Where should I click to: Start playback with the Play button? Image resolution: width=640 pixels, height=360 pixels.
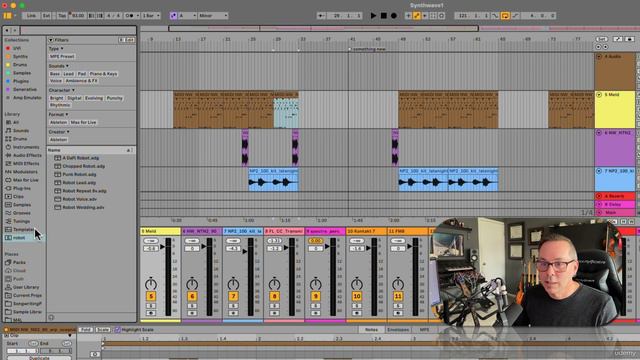(373, 16)
